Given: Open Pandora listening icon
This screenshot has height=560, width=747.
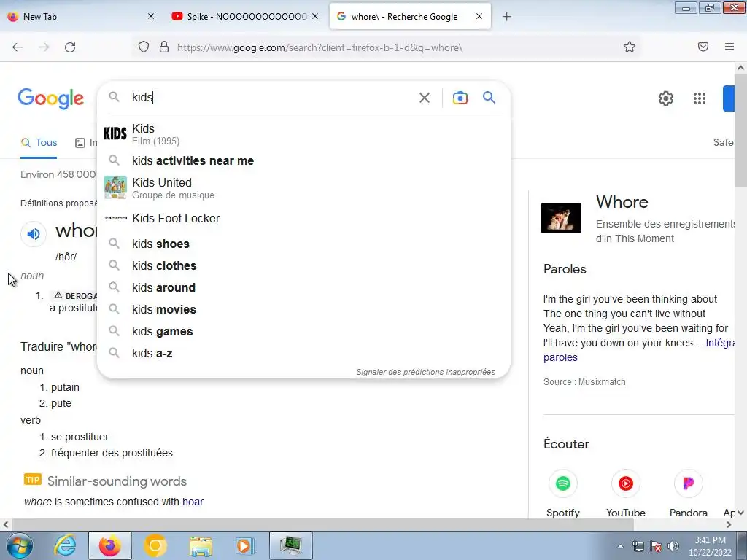Looking at the screenshot, I should click(x=689, y=483).
